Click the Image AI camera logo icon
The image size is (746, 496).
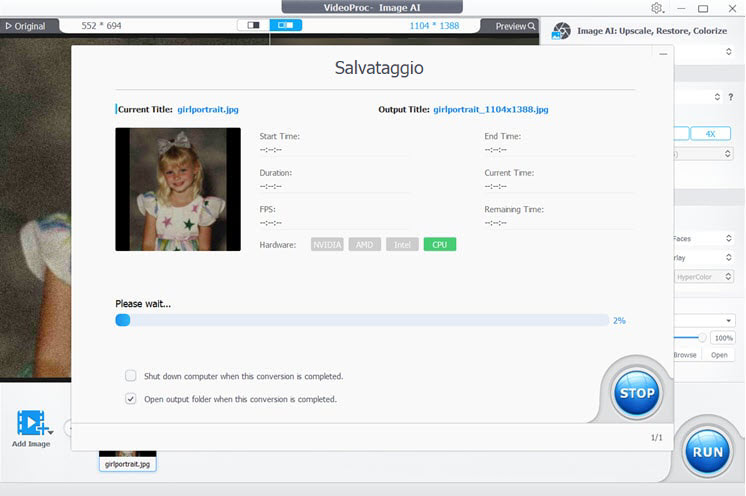[x=561, y=31]
